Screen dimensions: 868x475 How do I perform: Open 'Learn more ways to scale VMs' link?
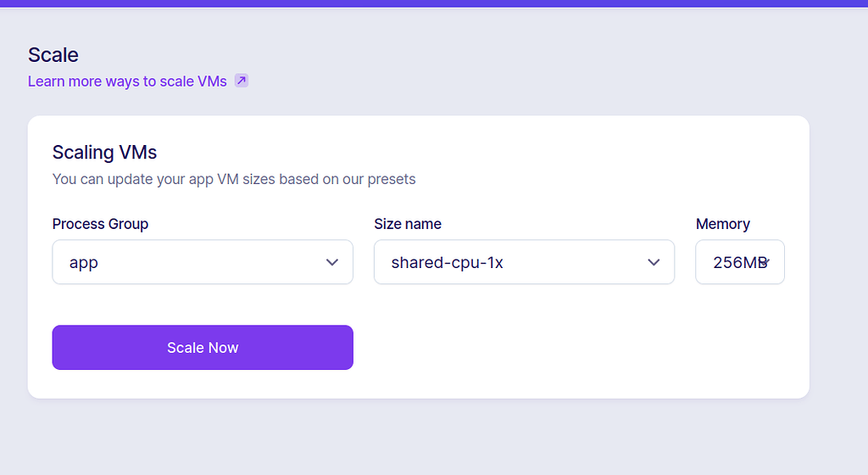[x=127, y=81]
